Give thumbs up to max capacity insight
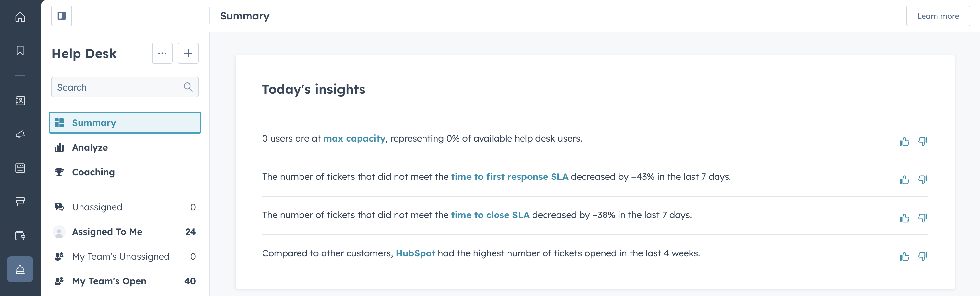 tap(904, 142)
